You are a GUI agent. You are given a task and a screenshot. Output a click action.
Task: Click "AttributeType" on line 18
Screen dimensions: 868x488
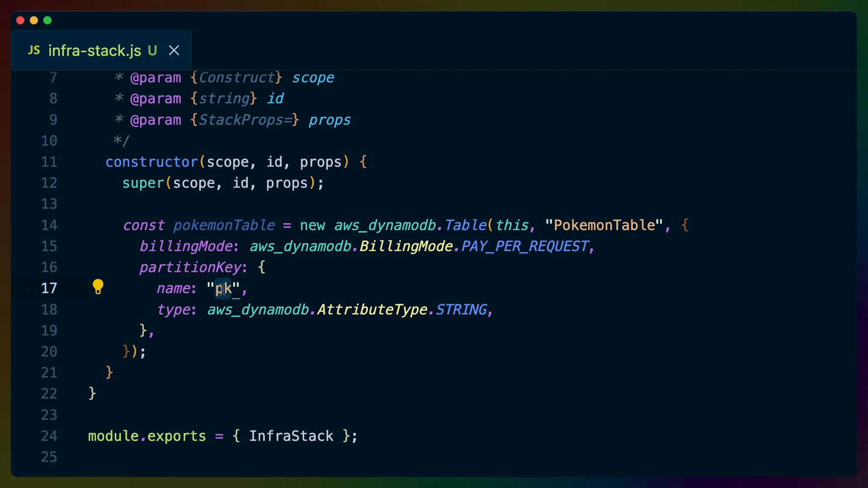pyautogui.click(x=372, y=310)
